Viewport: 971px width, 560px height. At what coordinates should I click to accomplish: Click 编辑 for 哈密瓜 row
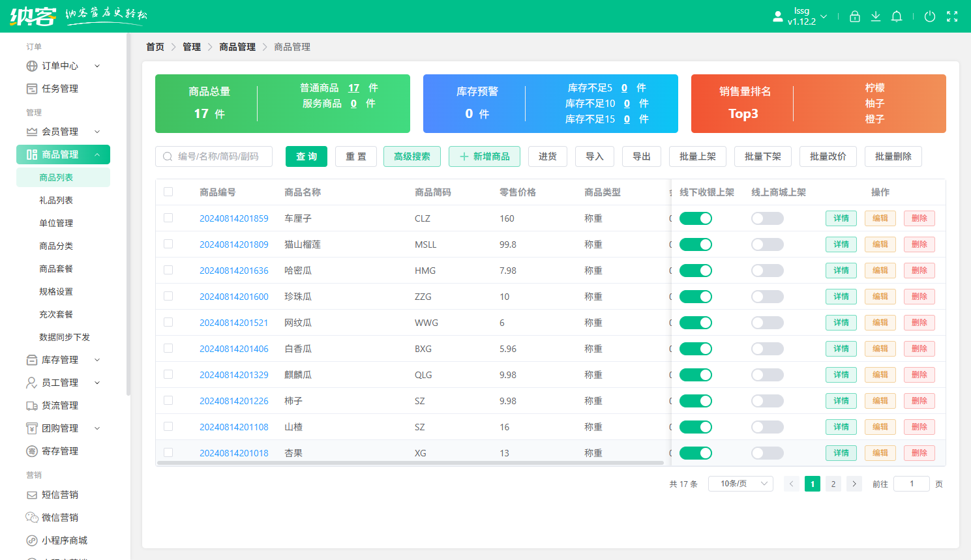coord(880,271)
